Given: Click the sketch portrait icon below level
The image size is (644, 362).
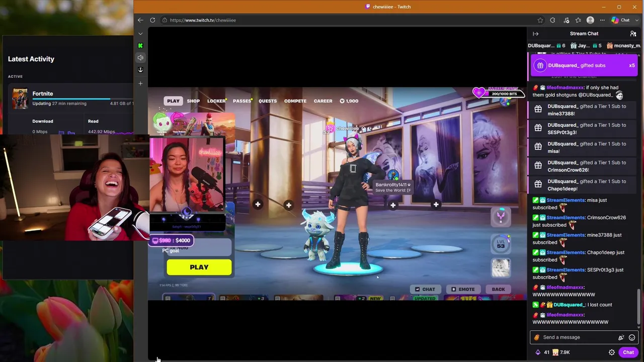Looking at the screenshot, I should pos(501,267).
